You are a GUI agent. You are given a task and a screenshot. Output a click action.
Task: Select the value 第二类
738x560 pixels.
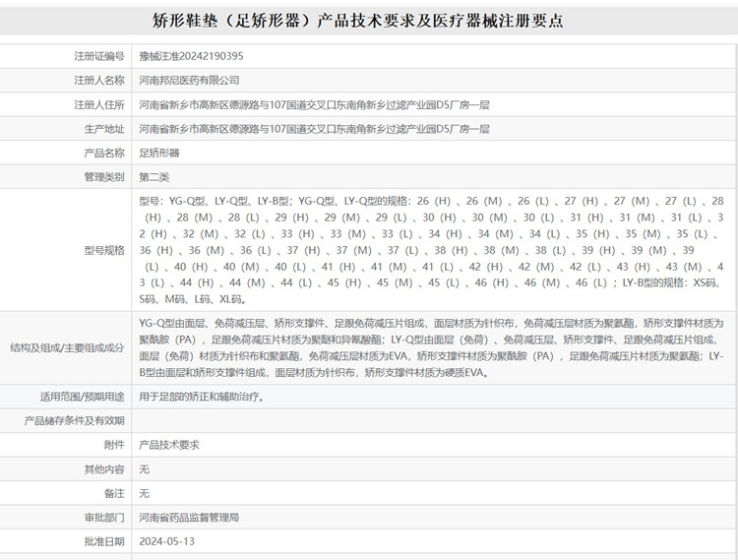[154, 177]
